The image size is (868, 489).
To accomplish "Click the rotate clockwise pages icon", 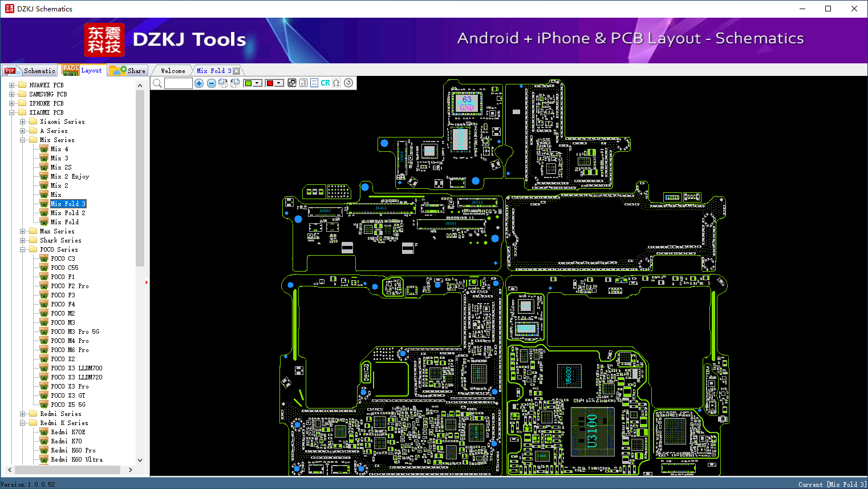I will [223, 83].
